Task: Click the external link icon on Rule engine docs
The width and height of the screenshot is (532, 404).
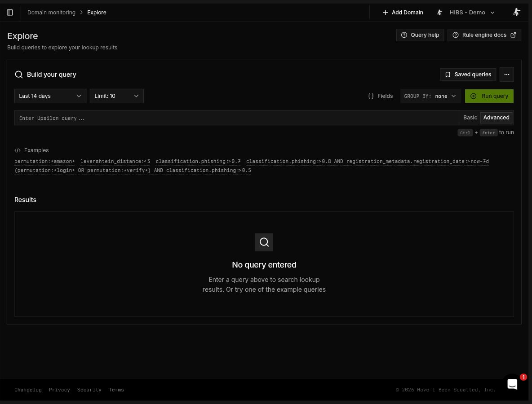Action: coord(513,35)
